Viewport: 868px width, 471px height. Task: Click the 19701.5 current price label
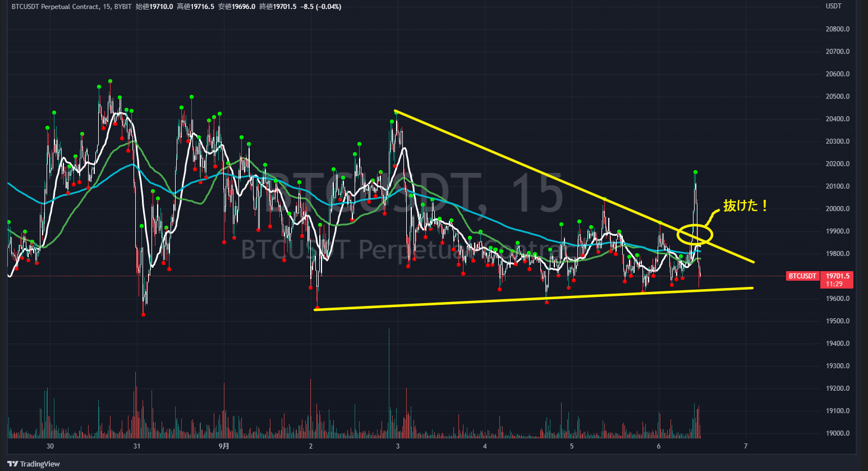coord(838,276)
